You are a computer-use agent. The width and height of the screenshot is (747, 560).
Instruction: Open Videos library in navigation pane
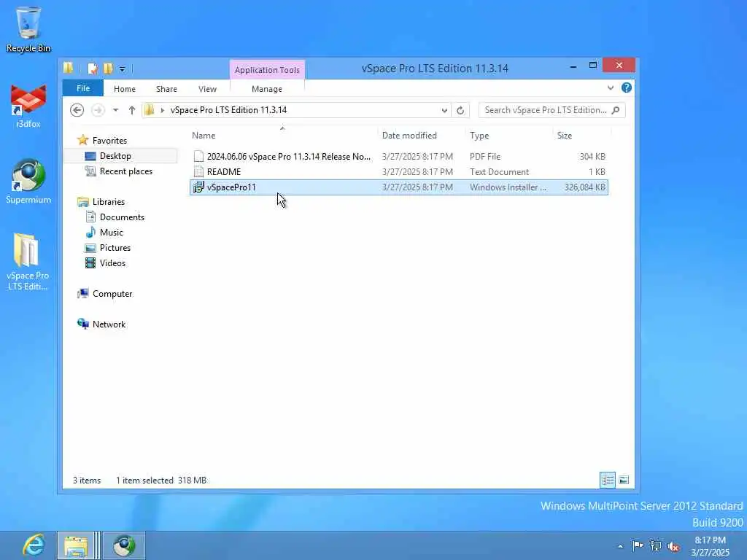tap(112, 263)
